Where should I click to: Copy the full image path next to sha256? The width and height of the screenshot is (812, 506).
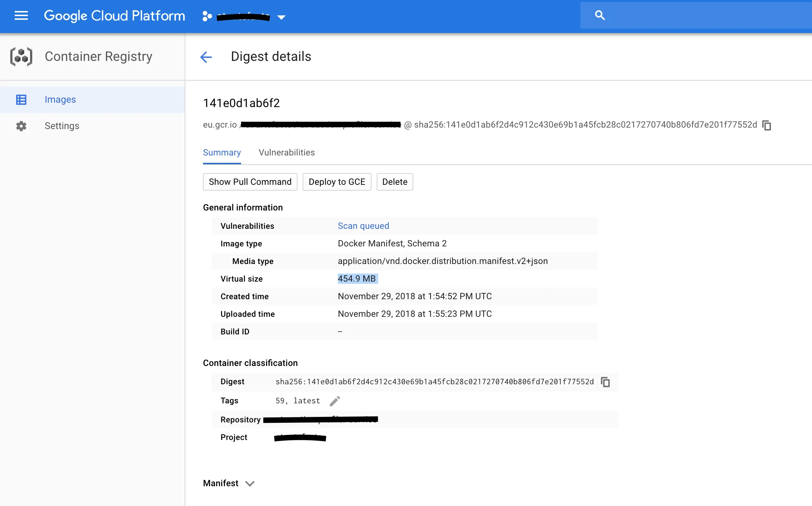[x=767, y=125]
